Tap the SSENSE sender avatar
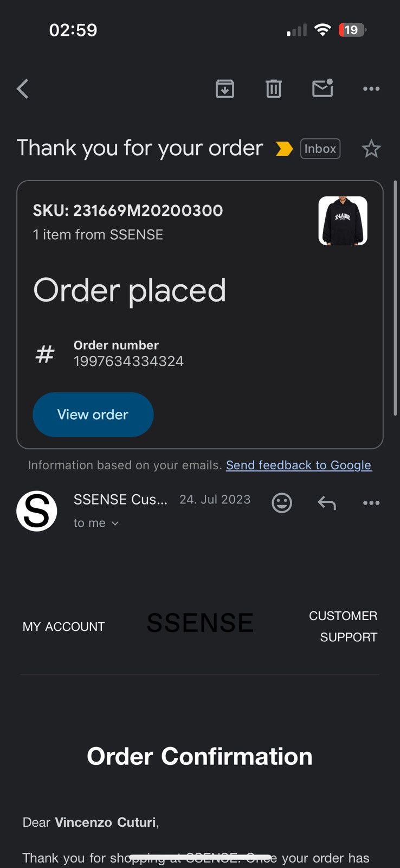This screenshot has width=400, height=868. click(x=37, y=510)
